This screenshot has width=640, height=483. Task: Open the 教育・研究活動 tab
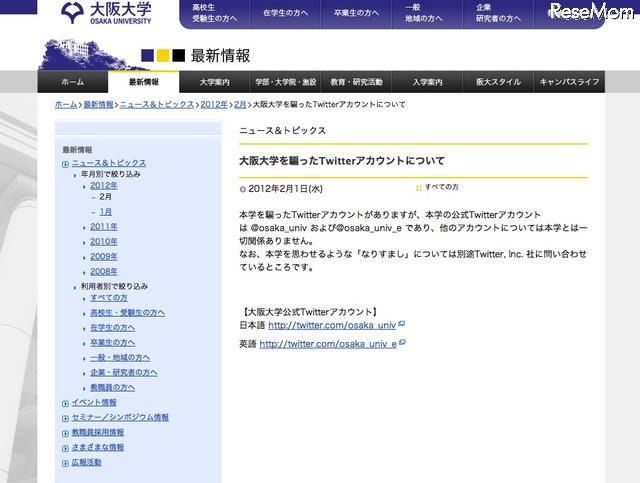(x=356, y=82)
